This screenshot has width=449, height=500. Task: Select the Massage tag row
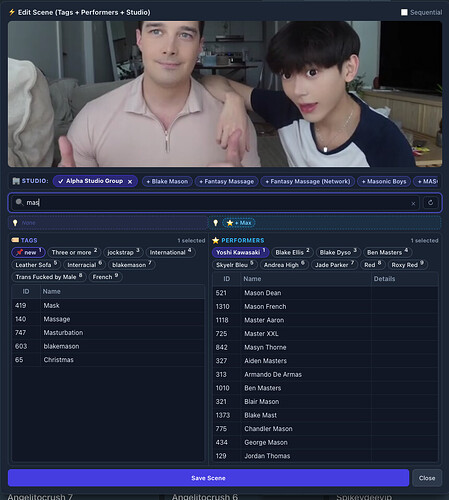[108, 319]
